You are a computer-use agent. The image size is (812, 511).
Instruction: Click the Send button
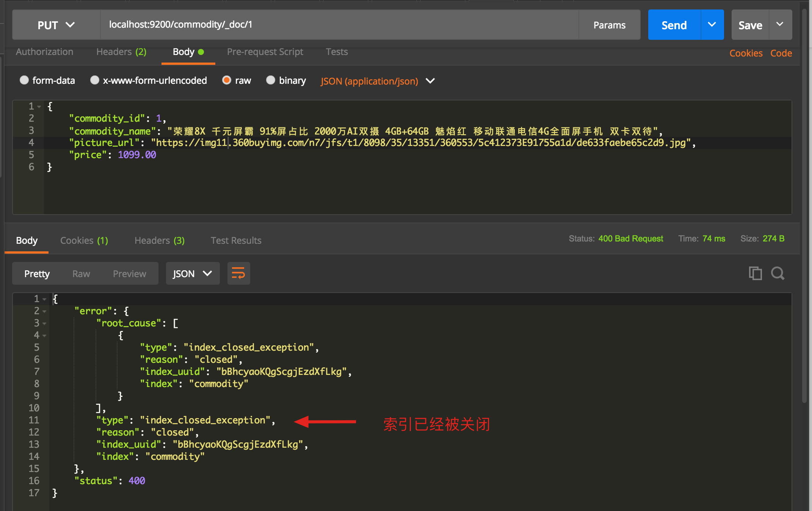pos(674,25)
